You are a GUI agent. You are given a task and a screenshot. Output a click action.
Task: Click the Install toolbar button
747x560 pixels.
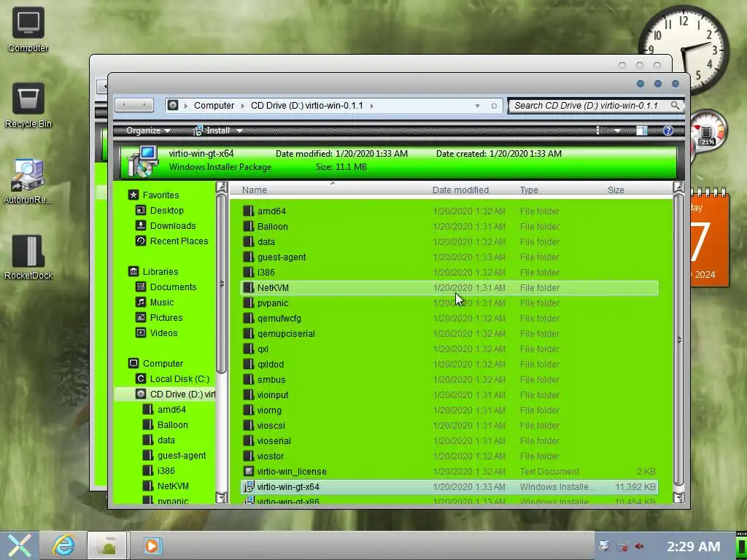pyautogui.click(x=212, y=131)
